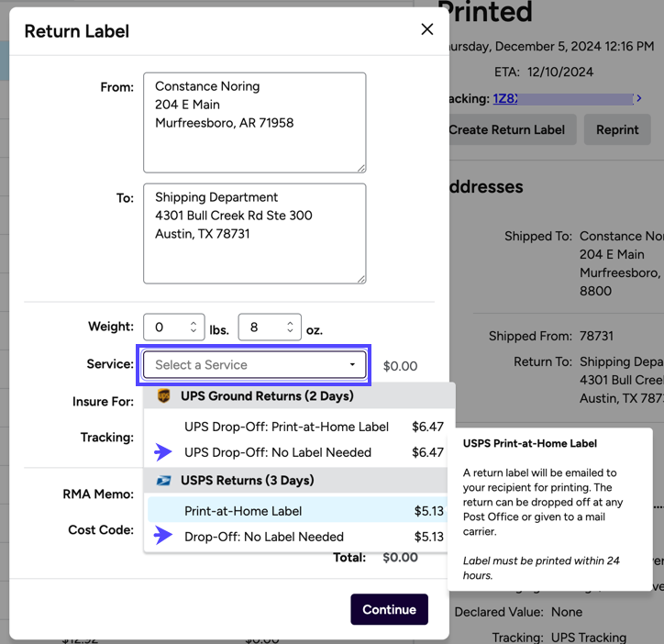Click chevron icon next to tracking number
Image resolution: width=664 pixels, height=644 pixels.
click(x=639, y=98)
